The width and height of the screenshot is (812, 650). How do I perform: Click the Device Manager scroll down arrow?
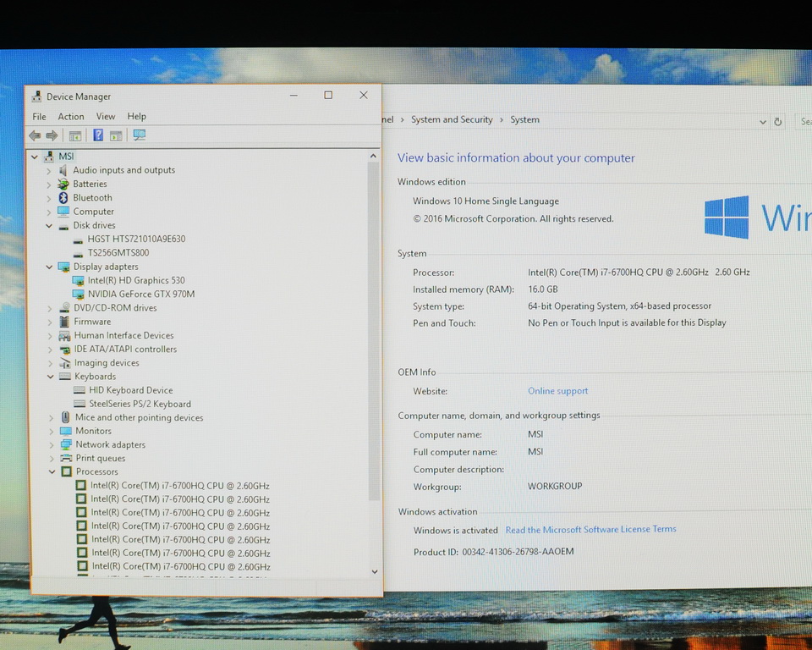[x=375, y=572]
